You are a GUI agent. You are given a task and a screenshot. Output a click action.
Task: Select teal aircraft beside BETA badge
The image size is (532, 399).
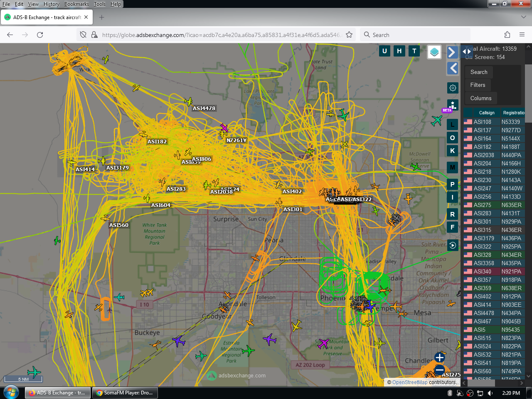(x=436, y=121)
